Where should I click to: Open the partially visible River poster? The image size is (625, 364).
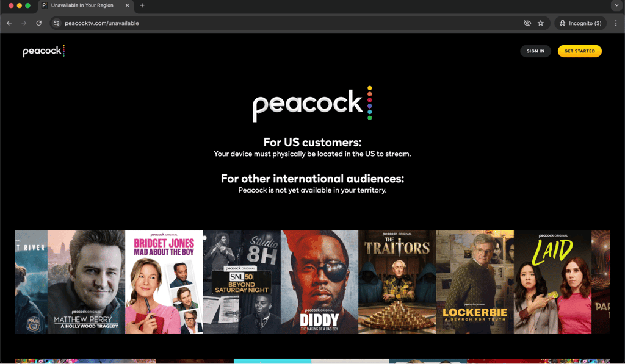tap(31, 282)
